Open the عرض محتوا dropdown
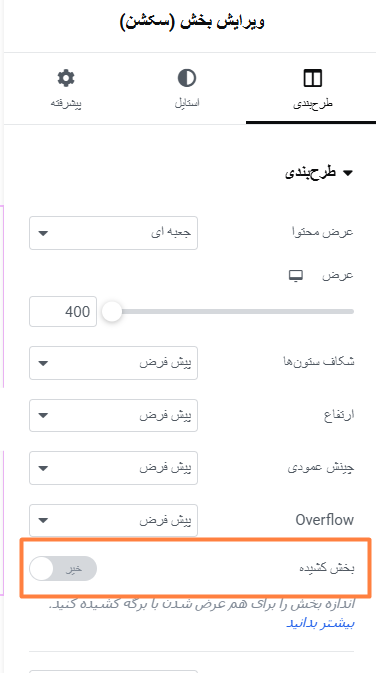 click(x=113, y=233)
